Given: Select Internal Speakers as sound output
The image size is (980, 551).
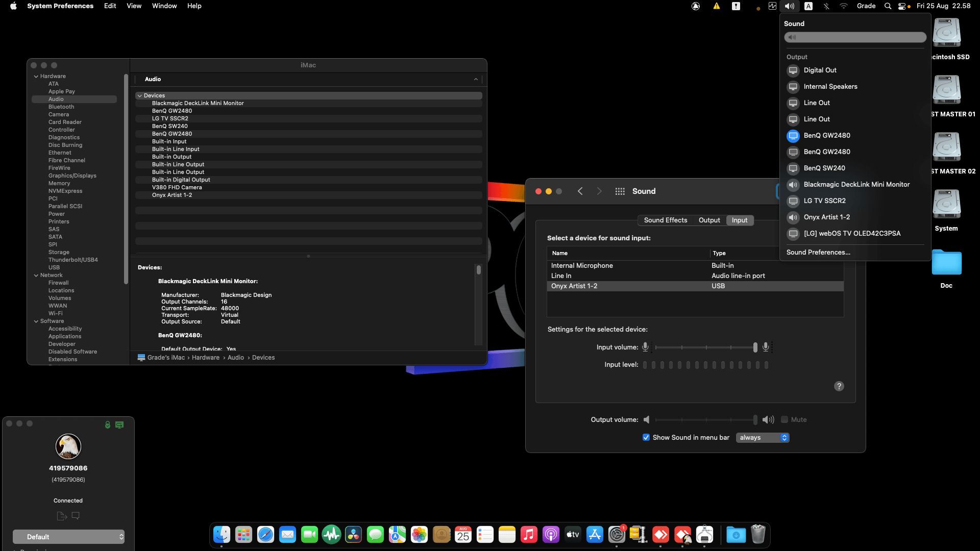Looking at the screenshot, I should click(x=855, y=87).
